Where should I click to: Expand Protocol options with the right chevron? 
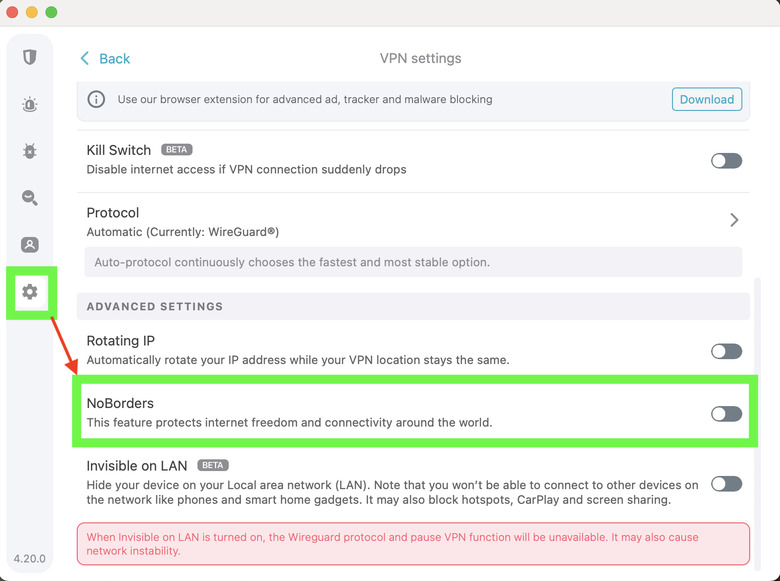point(734,220)
